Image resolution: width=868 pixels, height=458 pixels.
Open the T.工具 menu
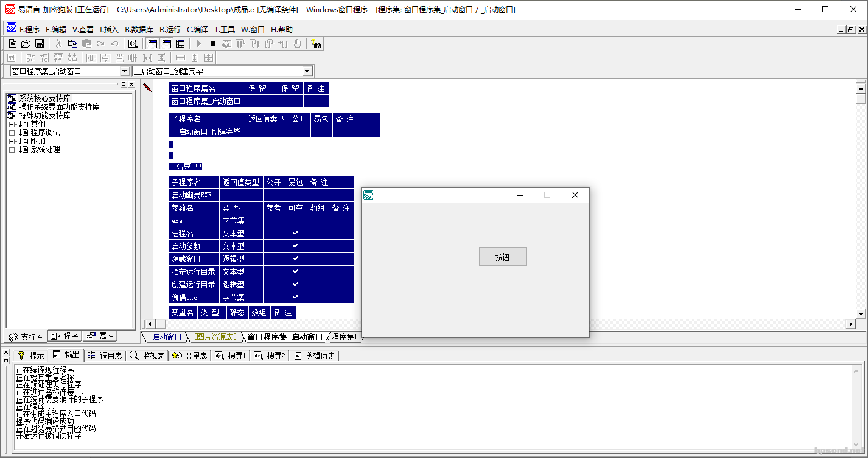tap(224, 29)
